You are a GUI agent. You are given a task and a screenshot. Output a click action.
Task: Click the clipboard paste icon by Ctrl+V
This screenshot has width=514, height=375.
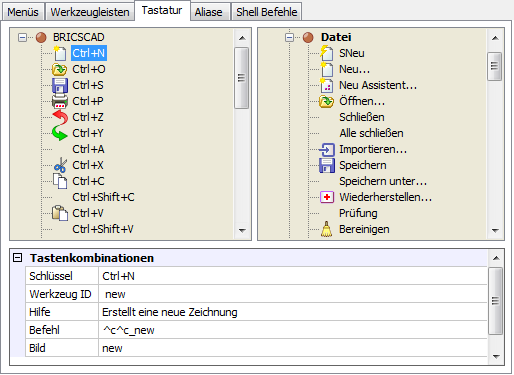point(60,213)
